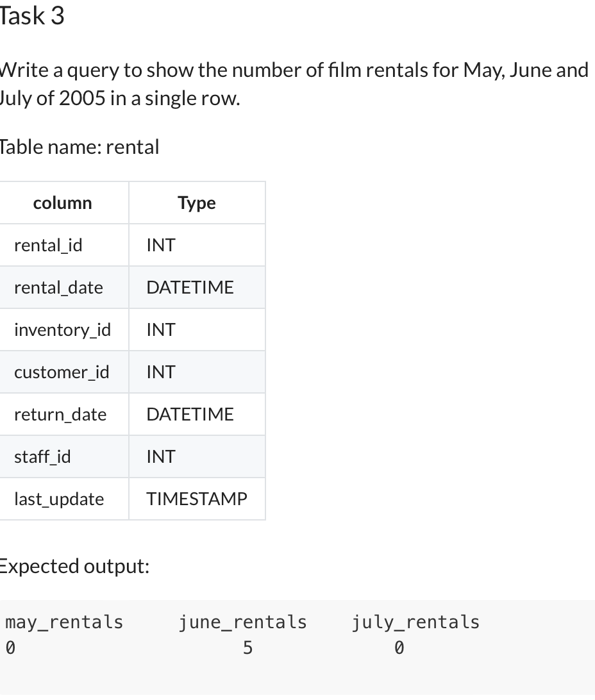Select the TIMESTAMP type cell

(197, 499)
